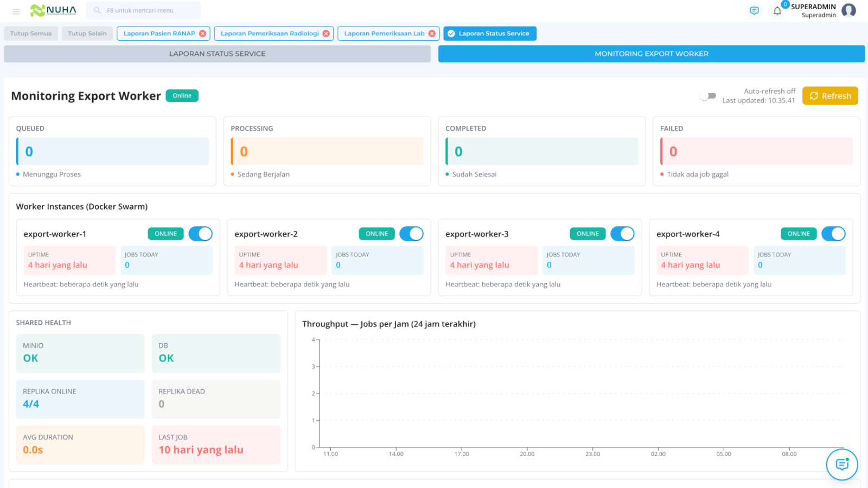Click the ONLINE badge of export-worker-4
Image resolution: width=868 pixels, height=488 pixels.
tap(799, 234)
